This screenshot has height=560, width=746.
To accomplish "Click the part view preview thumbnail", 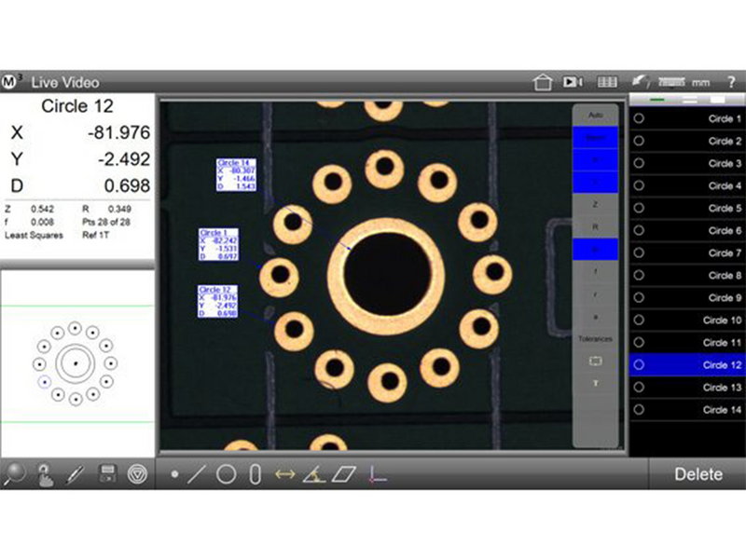I will (x=76, y=363).
